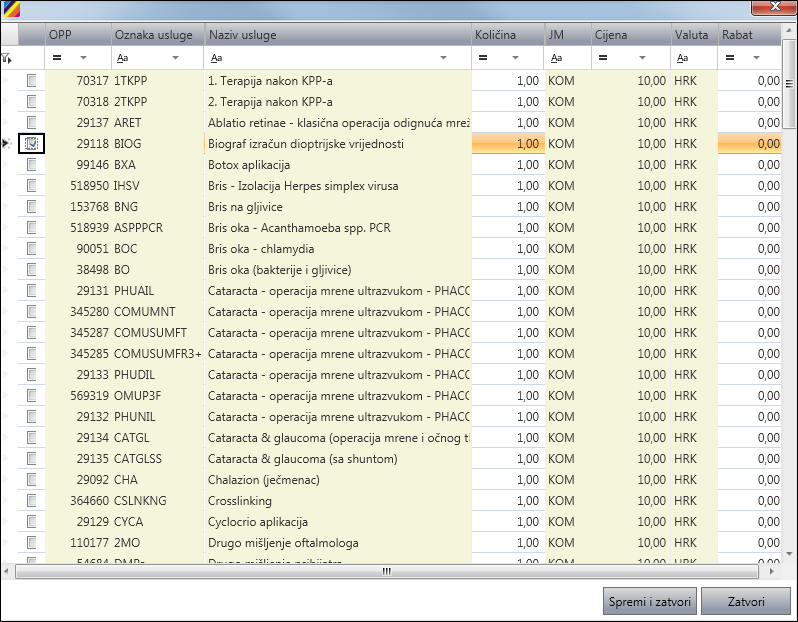Select 'Bris oka - chlamydia' row
Viewport: 798px width, 622px height.
(x=261, y=249)
